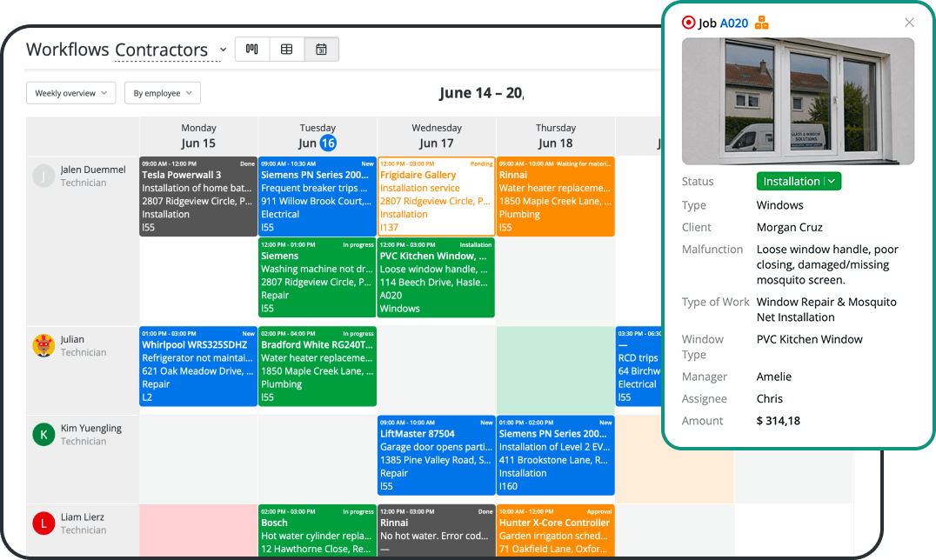Click Kim Yuengling's green avatar
This screenshot has height=560, width=936.
tap(43, 435)
